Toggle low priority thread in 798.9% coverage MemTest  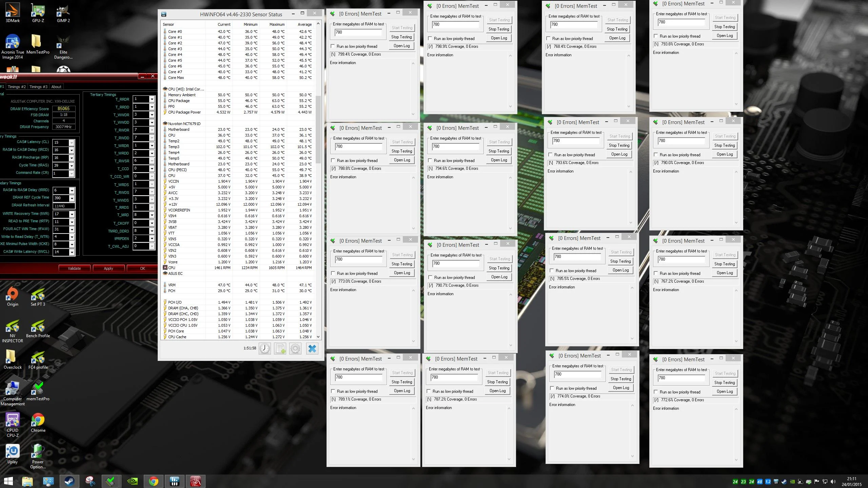pyautogui.click(x=430, y=39)
